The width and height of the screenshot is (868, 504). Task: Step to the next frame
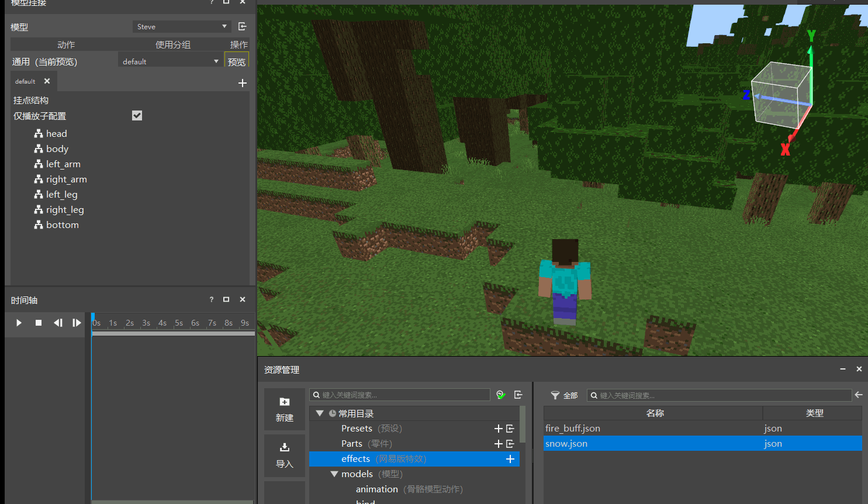click(x=77, y=323)
